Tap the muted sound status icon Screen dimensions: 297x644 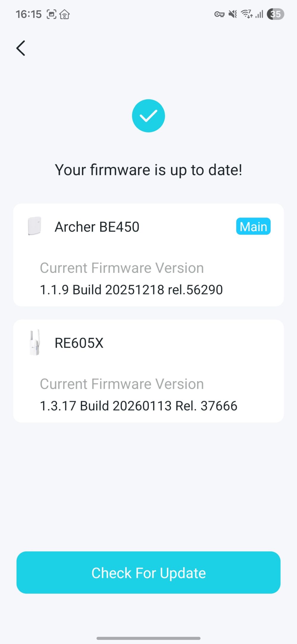233,14
